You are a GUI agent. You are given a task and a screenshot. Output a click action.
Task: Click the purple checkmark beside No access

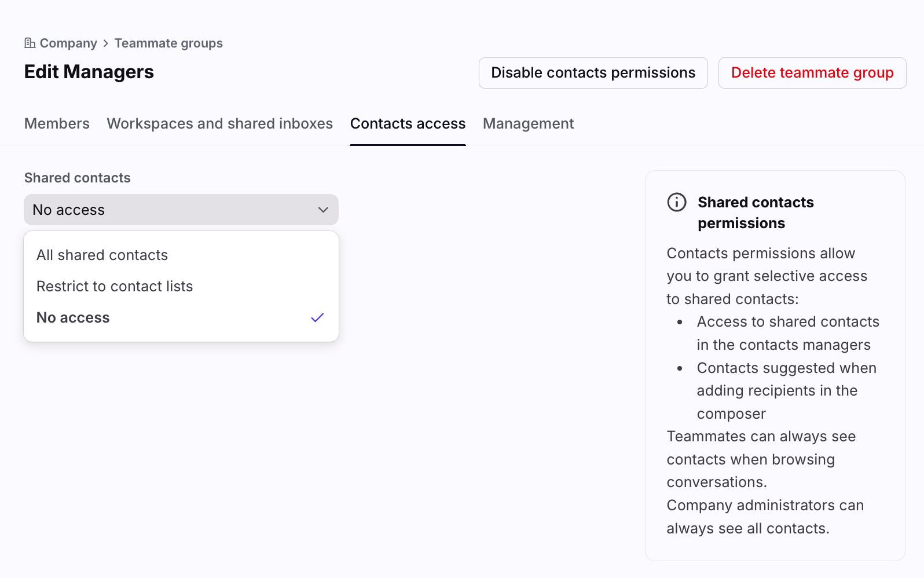[x=317, y=318]
